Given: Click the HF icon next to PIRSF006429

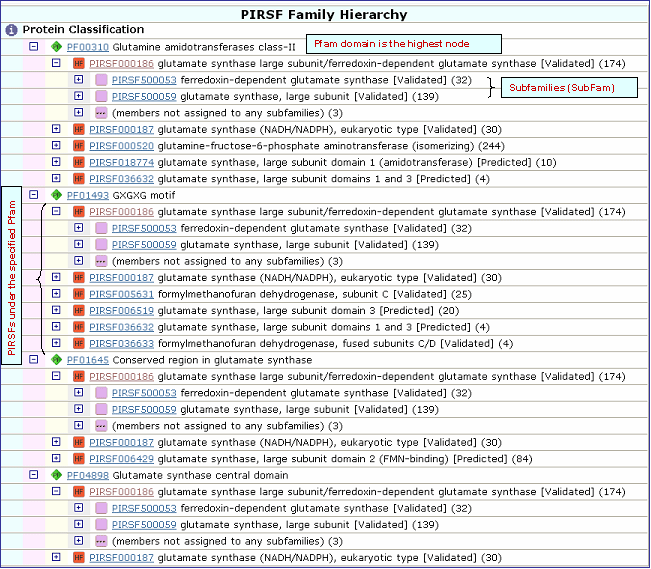Looking at the screenshot, I should (79, 459).
